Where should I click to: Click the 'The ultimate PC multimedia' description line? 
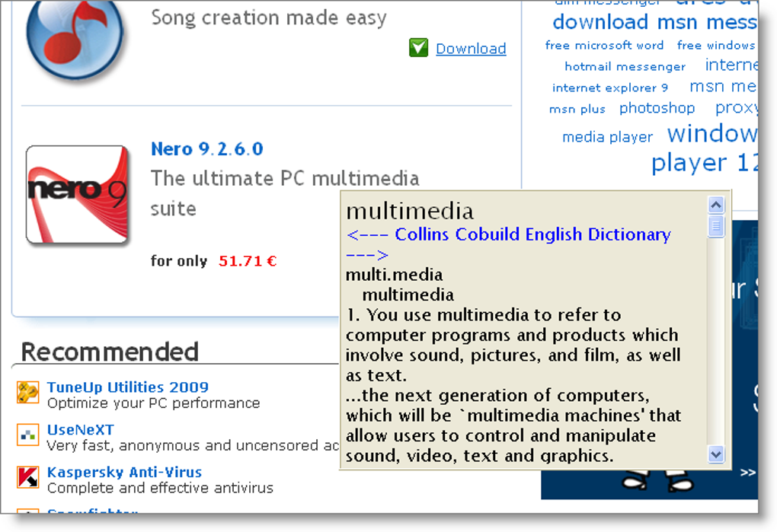pos(285,179)
